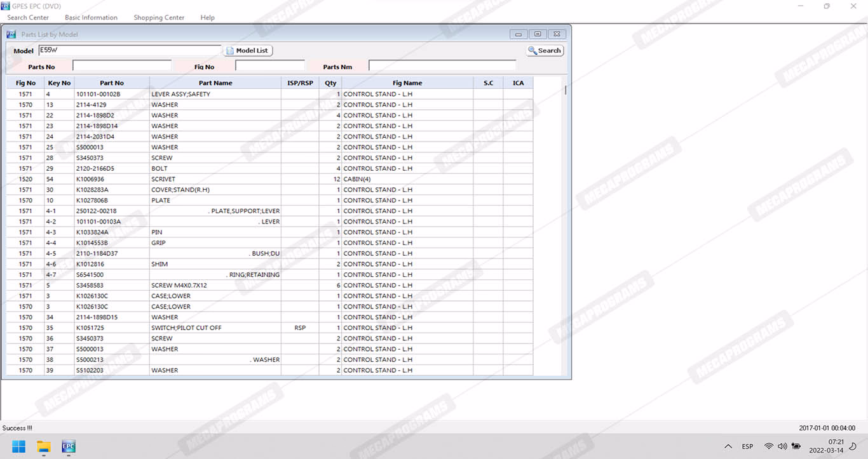Click the Search button with magnifier icon

pos(545,51)
